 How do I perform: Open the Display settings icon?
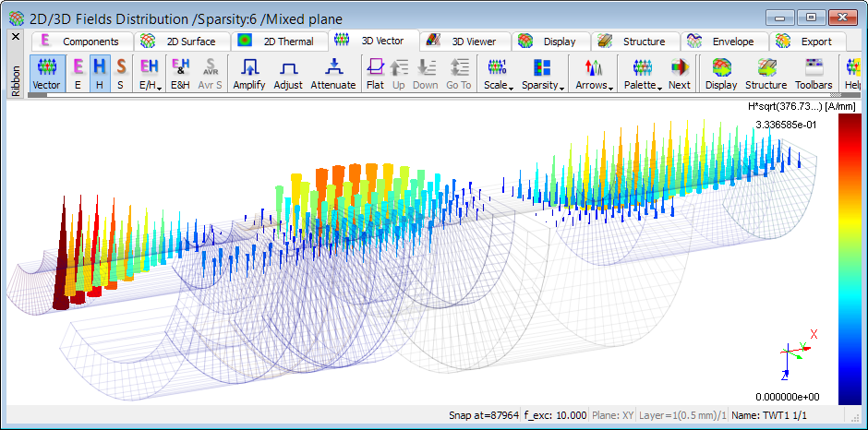721,73
